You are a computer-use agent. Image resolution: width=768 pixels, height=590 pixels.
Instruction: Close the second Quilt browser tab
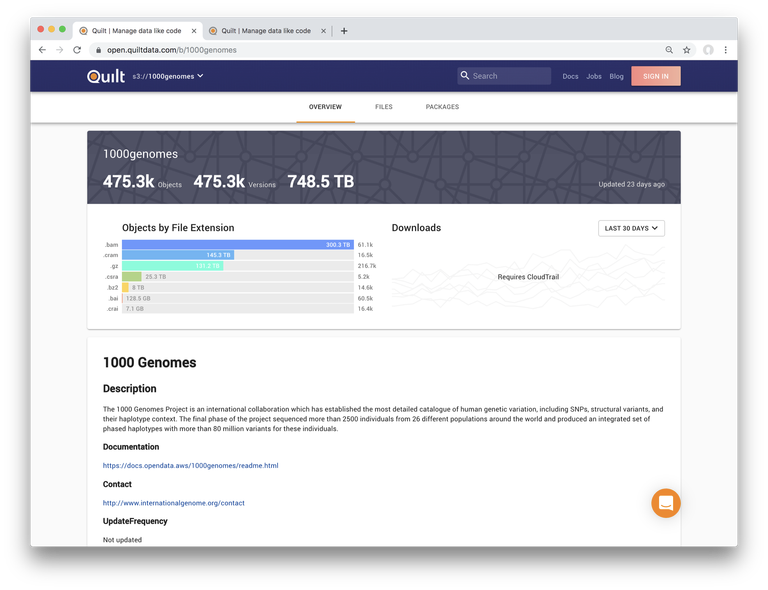tap(323, 31)
